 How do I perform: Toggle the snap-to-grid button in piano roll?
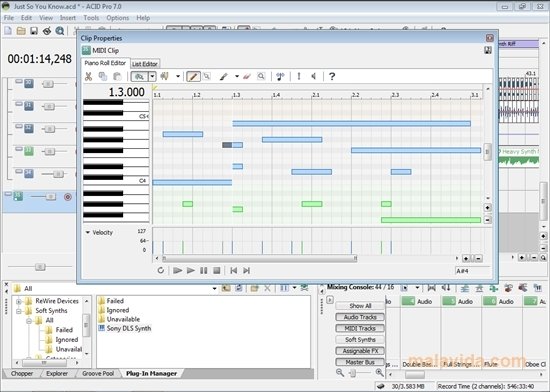point(140,76)
